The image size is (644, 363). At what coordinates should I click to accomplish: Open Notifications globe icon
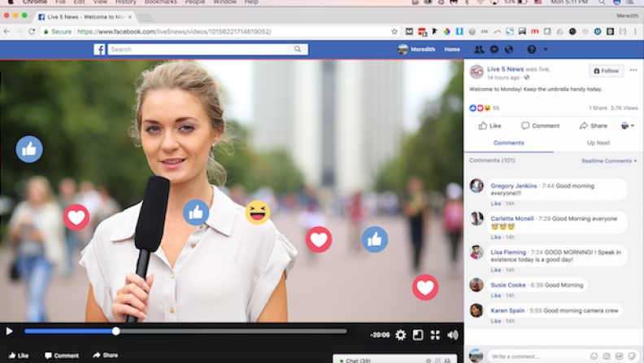click(x=509, y=50)
